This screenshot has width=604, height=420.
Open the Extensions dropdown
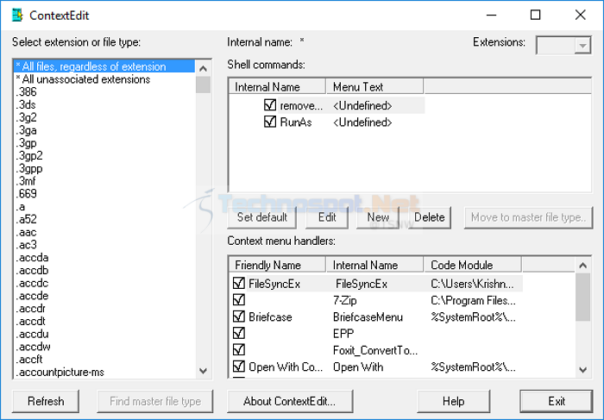(582, 45)
